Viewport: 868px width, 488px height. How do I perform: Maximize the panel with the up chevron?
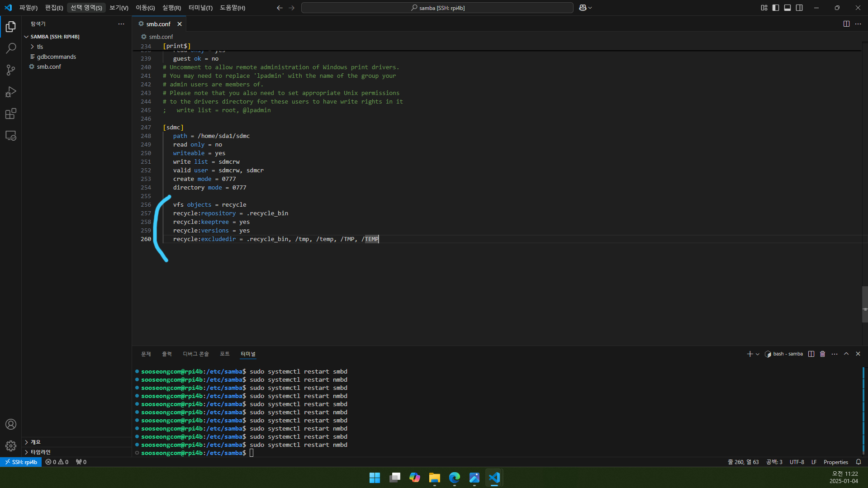846,354
